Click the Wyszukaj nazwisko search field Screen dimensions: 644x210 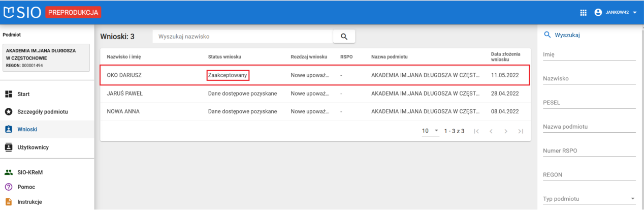[x=242, y=37]
